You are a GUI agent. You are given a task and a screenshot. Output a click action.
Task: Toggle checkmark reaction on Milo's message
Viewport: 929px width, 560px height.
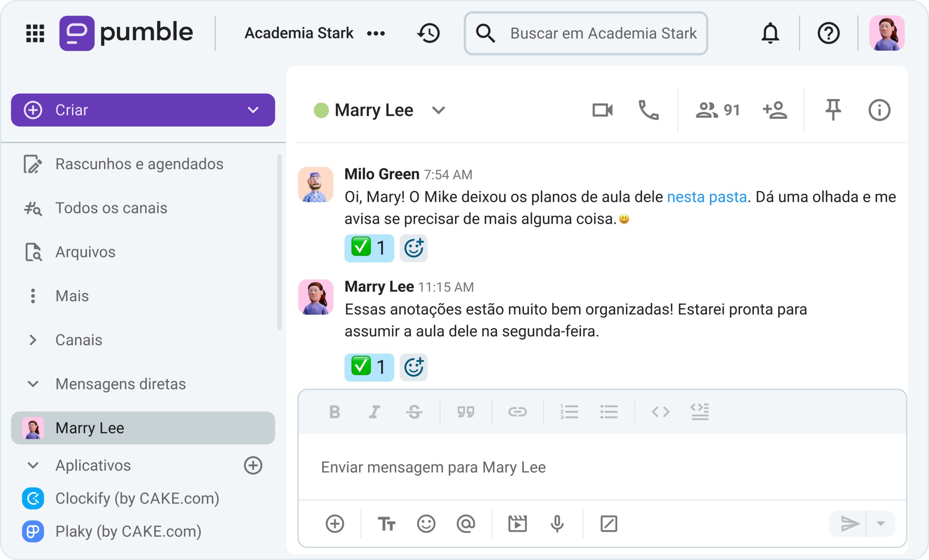point(369,248)
